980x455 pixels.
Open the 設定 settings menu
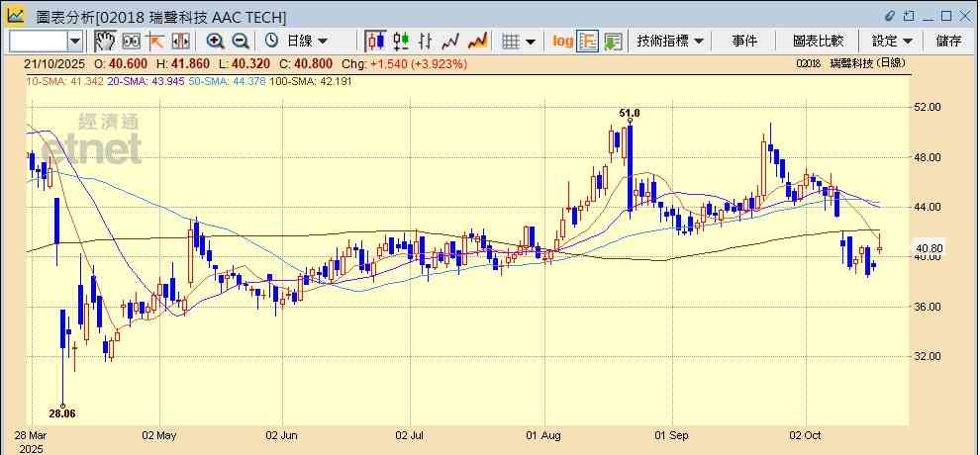click(x=891, y=41)
